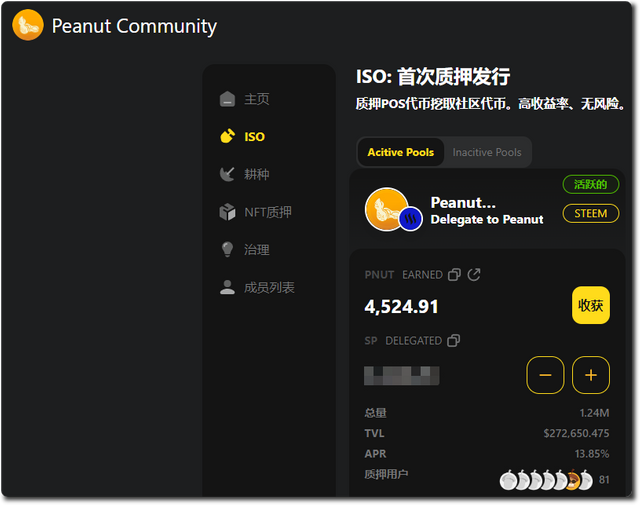Copy PNUT token address icon
This screenshot has height=505, width=640.
tap(454, 275)
